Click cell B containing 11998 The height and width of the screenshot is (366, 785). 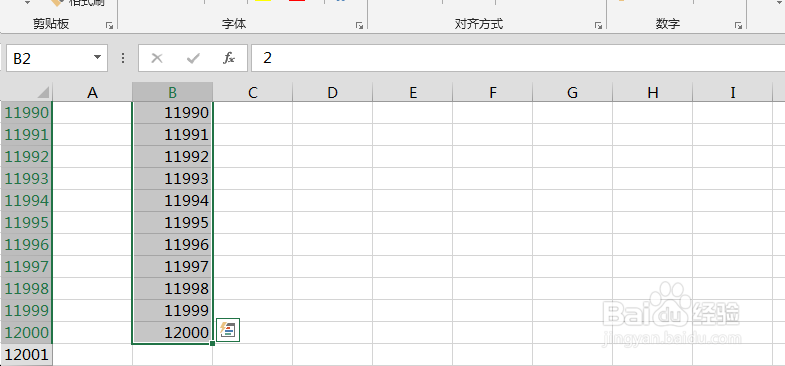point(172,289)
